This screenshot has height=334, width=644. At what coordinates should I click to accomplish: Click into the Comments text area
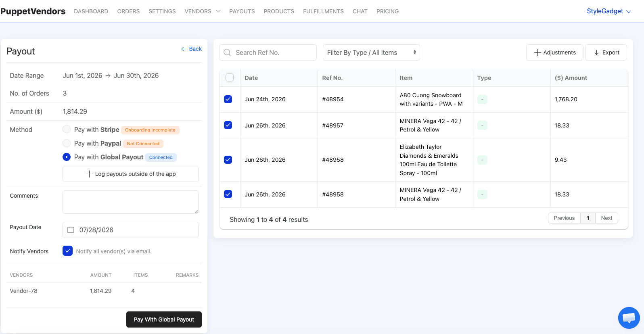pyautogui.click(x=130, y=202)
